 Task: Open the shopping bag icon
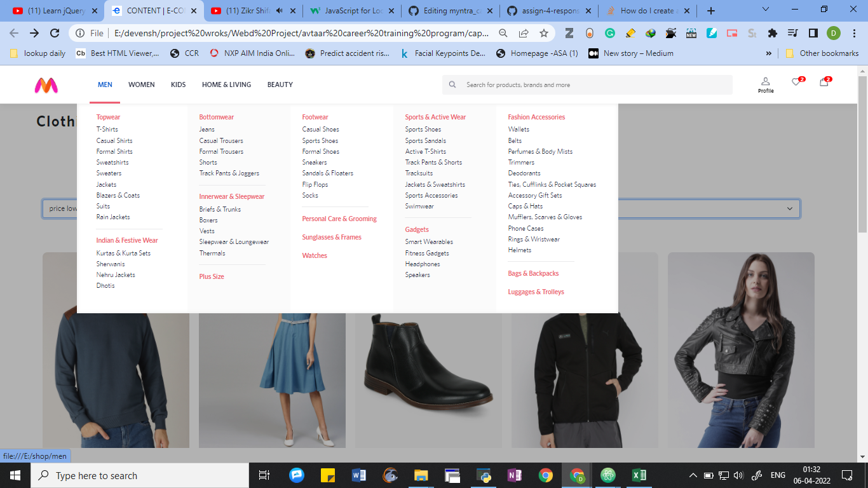pos(824,83)
